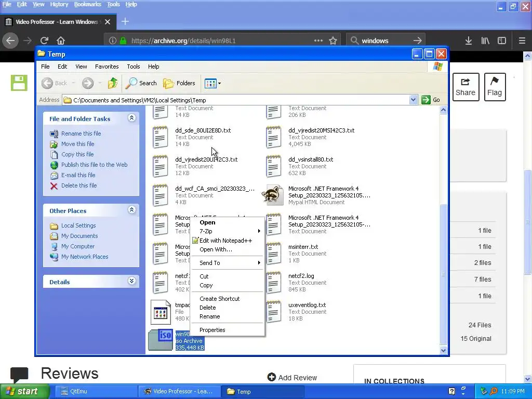The height and width of the screenshot is (399, 532).
Task: Click browser reload icon
Action: click(44, 41)
